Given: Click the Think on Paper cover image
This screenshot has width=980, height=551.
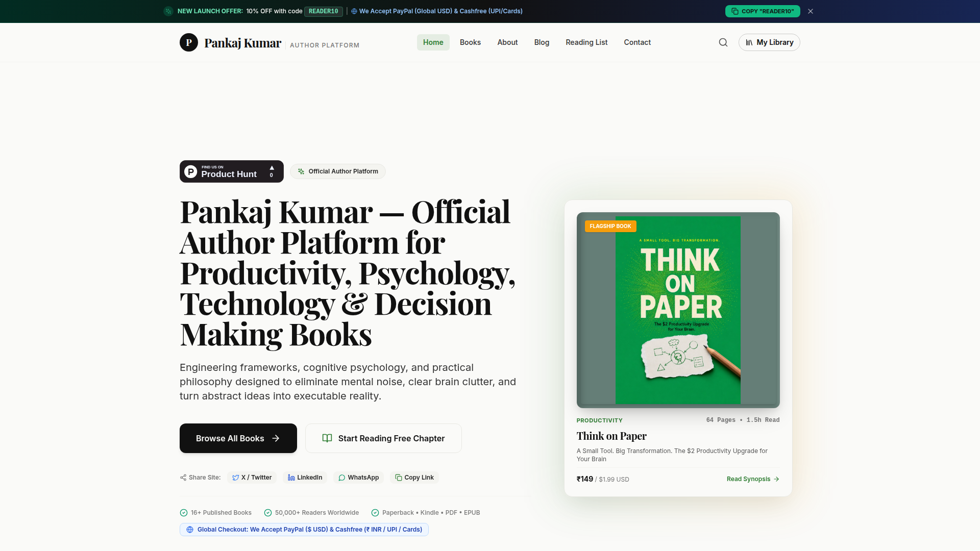Looking at the screenshot, I should pyautogui.click(x=678, y=310).
